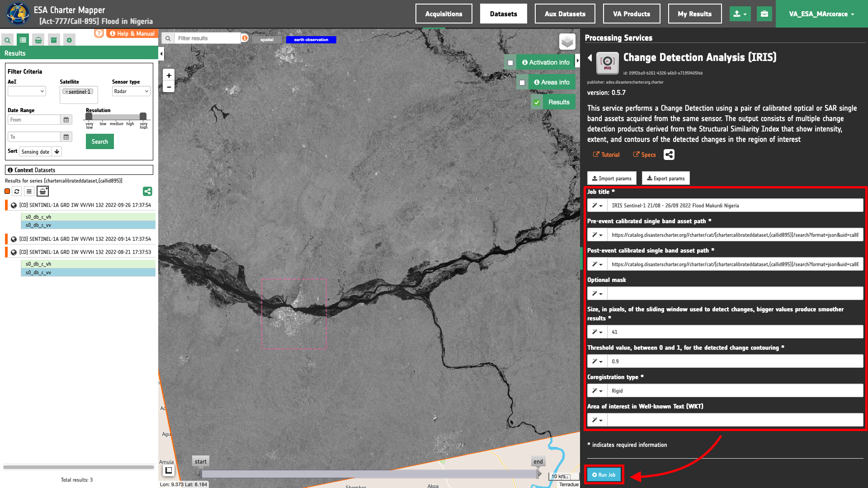Open the search tab with magnifier icon

coord(7,40)
